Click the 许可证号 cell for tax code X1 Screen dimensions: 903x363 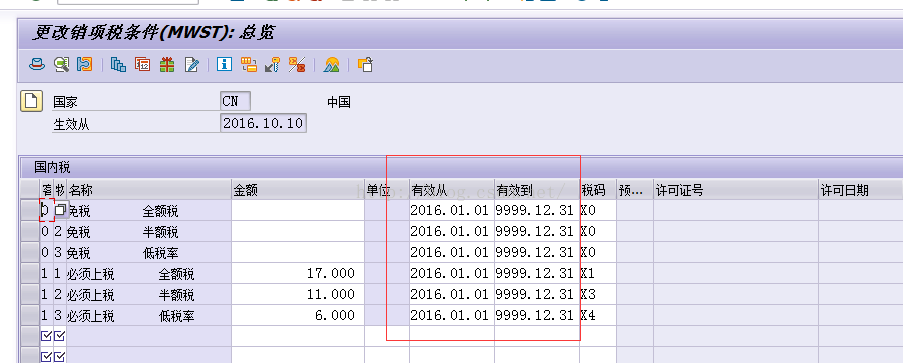(736, 273)
